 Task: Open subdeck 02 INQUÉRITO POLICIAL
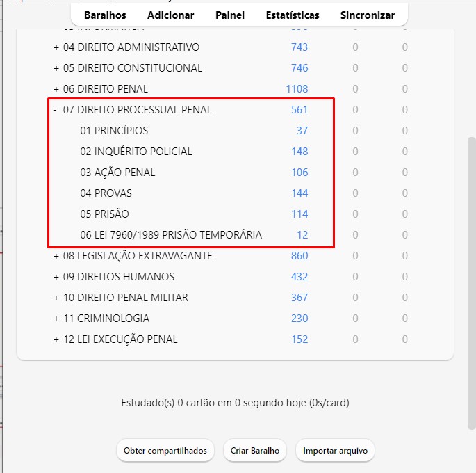click(136, 152)
